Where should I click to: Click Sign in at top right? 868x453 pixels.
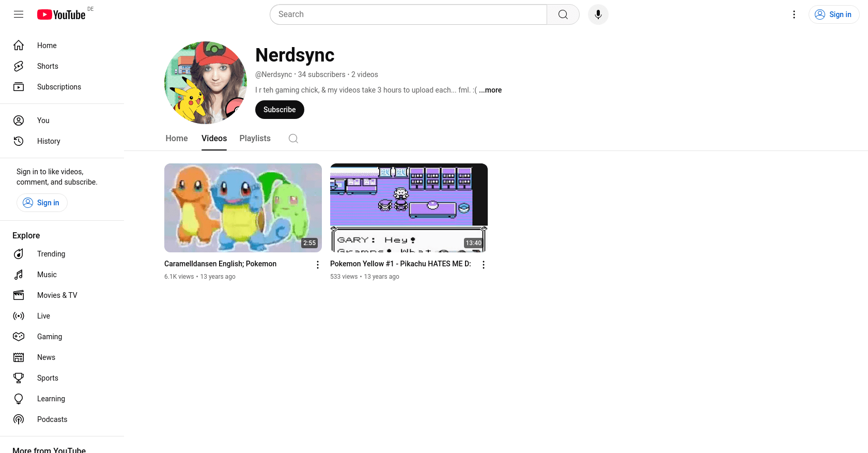(833, 14)
